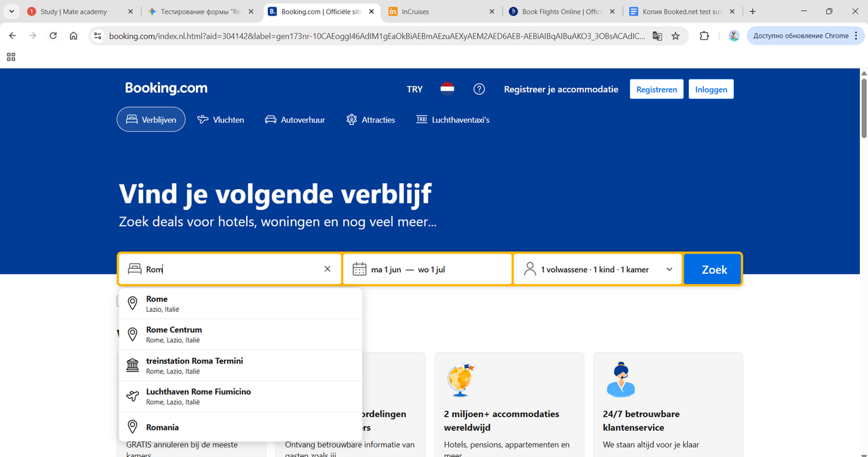Bookmark this page with star icon
The width and height of the screenshot is (868, 457).
click(675, 36)
